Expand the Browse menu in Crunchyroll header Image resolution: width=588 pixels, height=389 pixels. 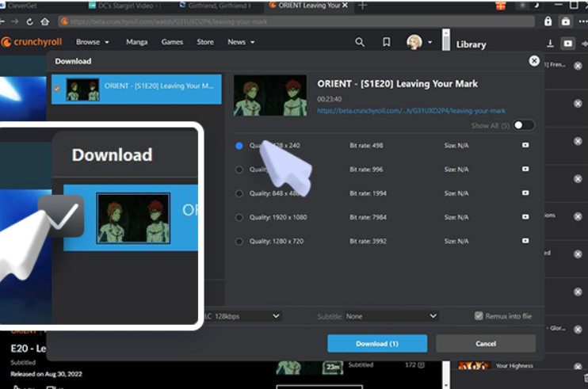[91, 42]
